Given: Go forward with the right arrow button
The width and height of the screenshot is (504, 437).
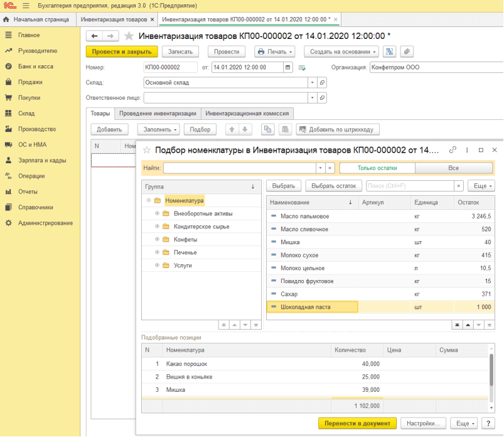Looking at the screenshot, I should pyautogui.click(x=110, y=36).
